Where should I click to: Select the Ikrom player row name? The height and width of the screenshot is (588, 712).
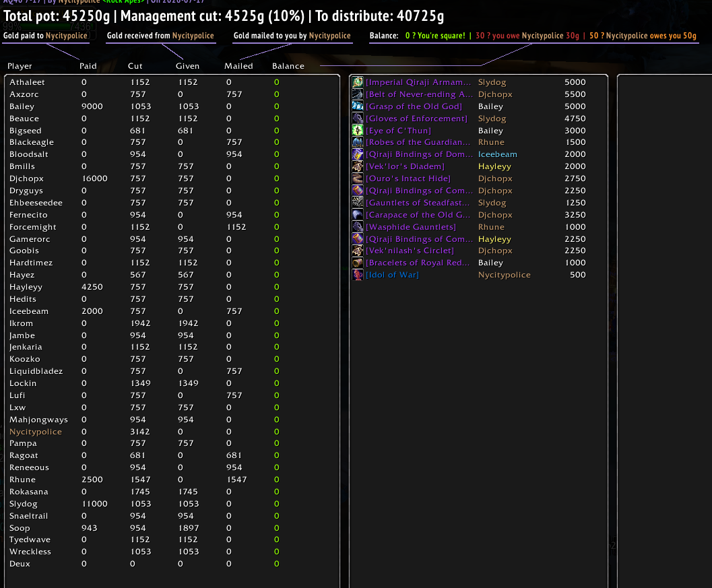coord(21,323)
